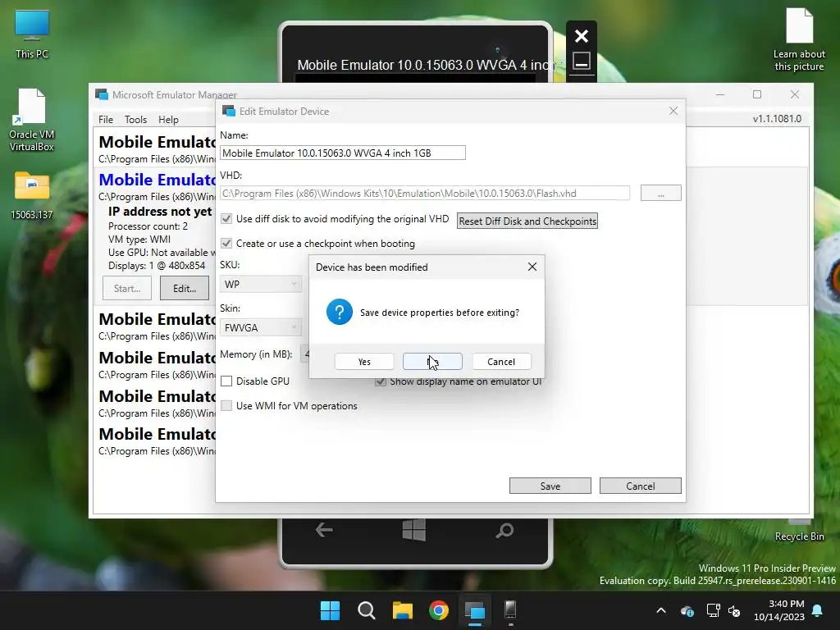Click the mobile emulator phone taskbar icon

pyautogui.click(x=510, y=610)
